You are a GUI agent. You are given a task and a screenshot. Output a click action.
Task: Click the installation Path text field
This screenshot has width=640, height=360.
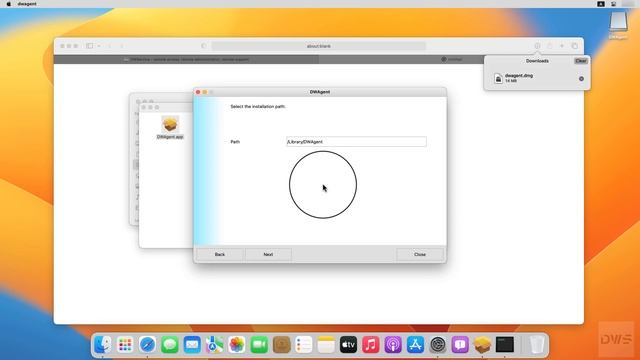(x=356, y=142)
